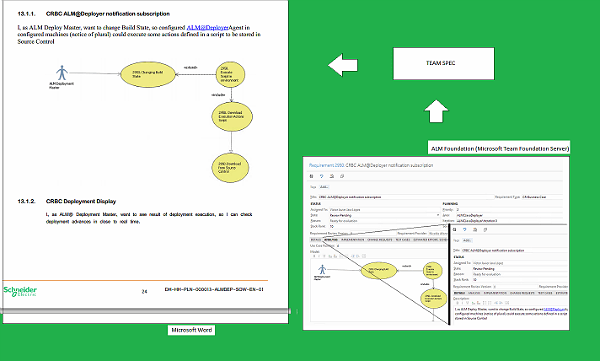
Task: Click the TEAM SPEC box
Action: 444,64
